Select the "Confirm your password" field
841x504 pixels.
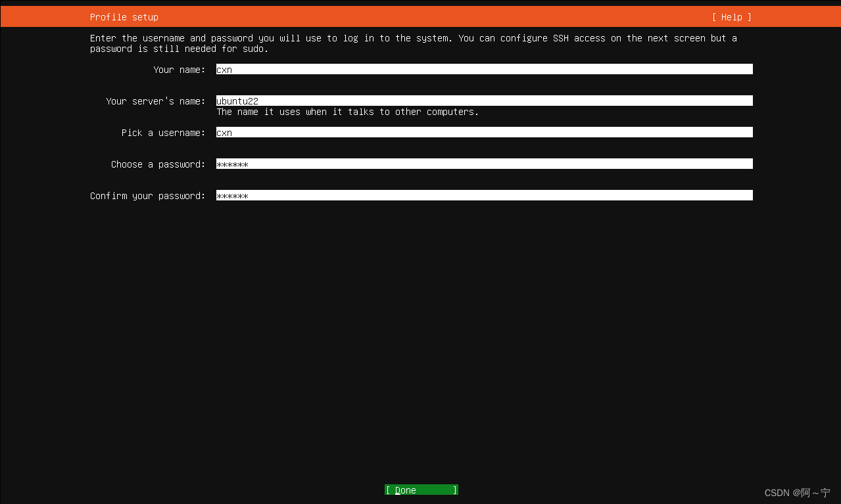coord(485,195)
